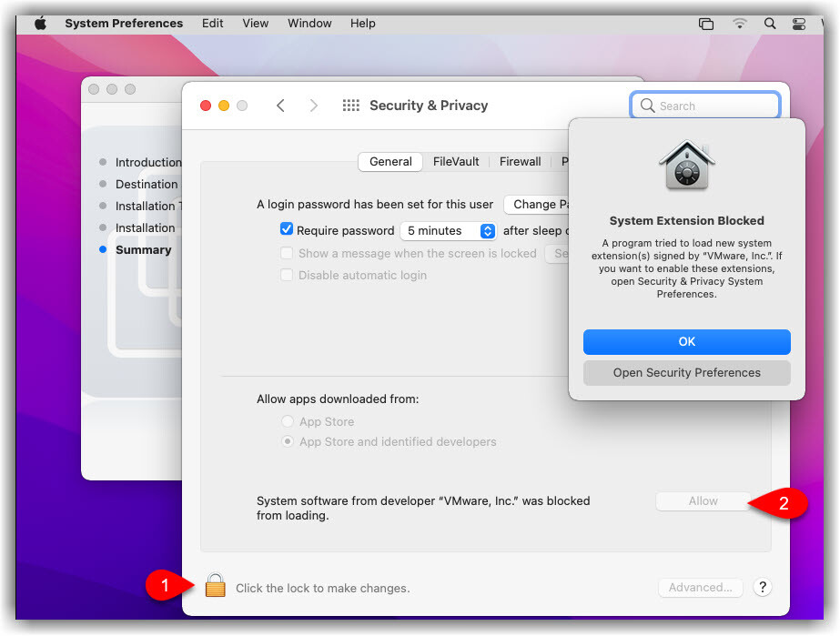Select the App Store radio button
Image resolution: width=840 pixels, height=636 pixels.
[x=288, y=421]
